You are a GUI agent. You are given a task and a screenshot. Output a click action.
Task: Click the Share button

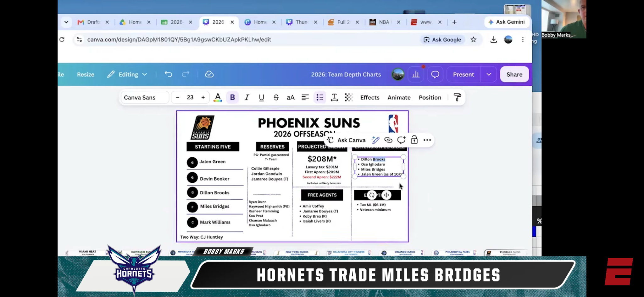point(514,74)
